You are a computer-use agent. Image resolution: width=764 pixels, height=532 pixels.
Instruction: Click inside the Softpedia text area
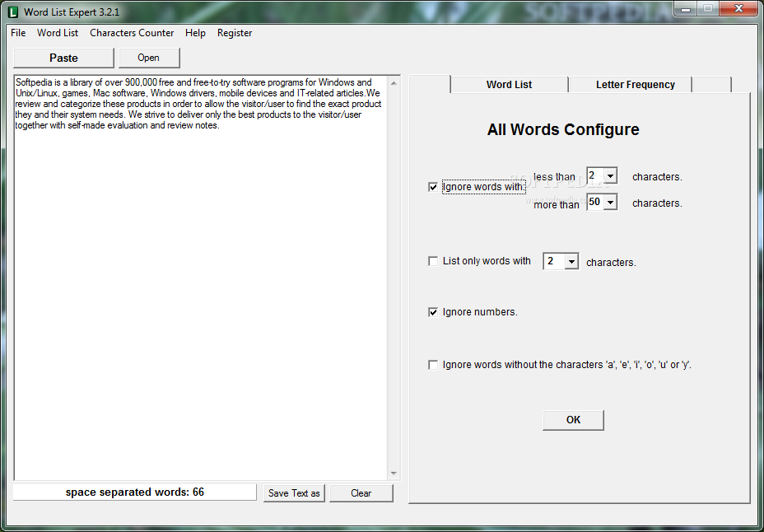(x=201, y=278)
